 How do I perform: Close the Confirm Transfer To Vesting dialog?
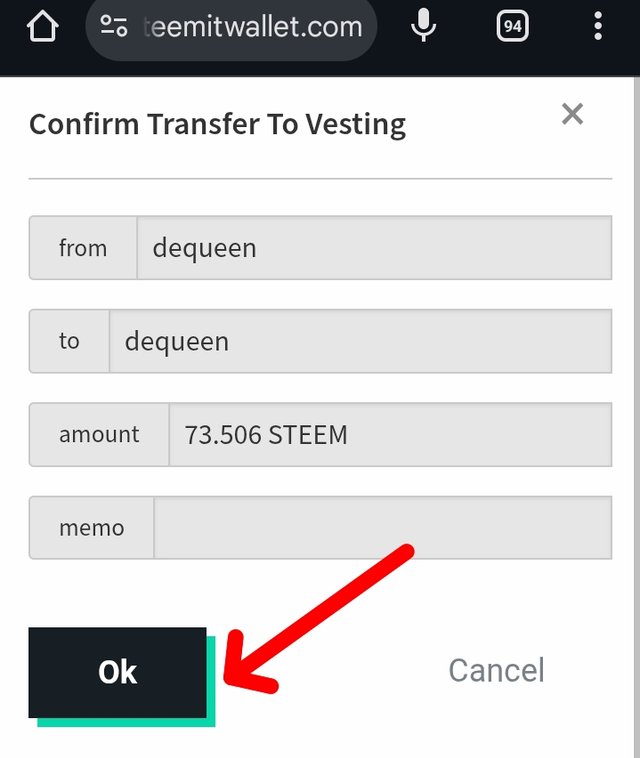click(572, 114)
